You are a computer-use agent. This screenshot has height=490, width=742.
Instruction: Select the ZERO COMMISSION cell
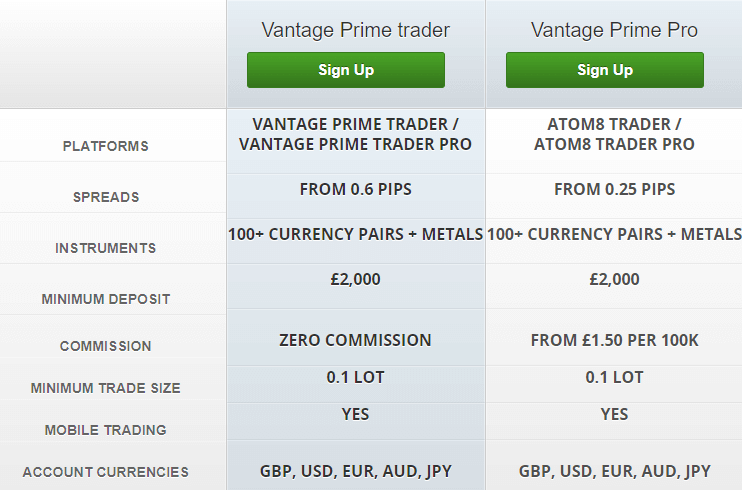(355, 340)
